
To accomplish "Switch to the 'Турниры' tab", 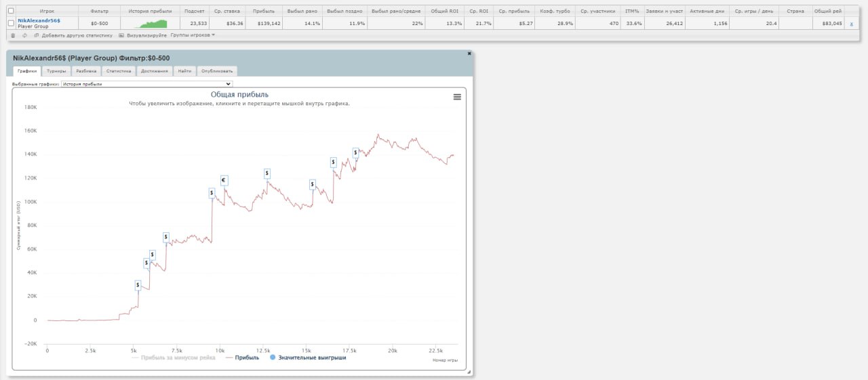I will (57, 70).
